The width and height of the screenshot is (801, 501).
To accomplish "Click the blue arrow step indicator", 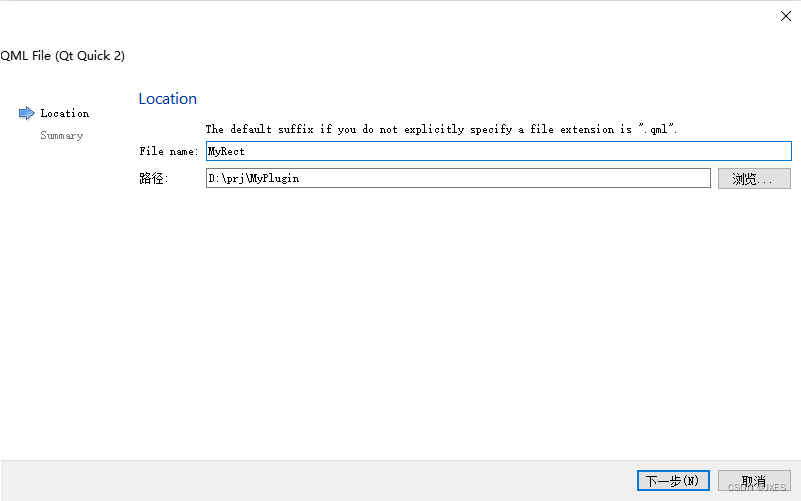I will click(x=27, y=113).
